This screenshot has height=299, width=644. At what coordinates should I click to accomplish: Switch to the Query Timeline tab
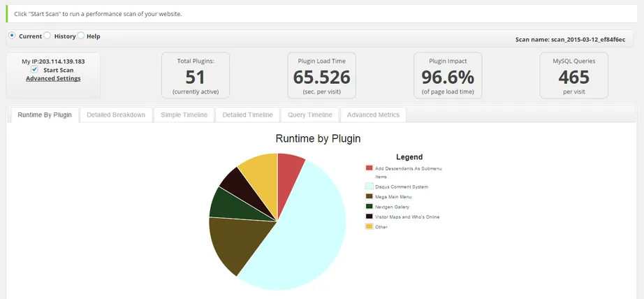[x=310, y=115]
